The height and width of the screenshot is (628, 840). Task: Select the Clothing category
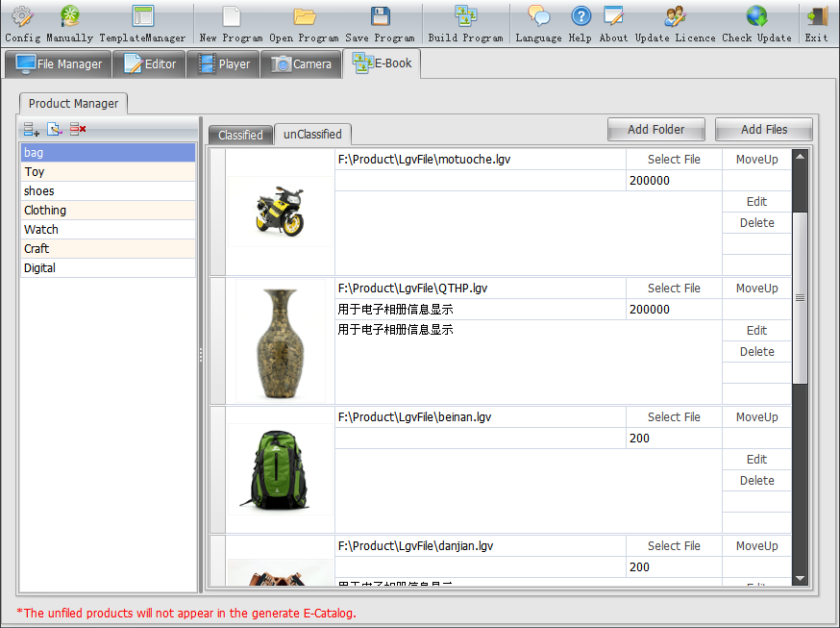[x=109, y=211]
